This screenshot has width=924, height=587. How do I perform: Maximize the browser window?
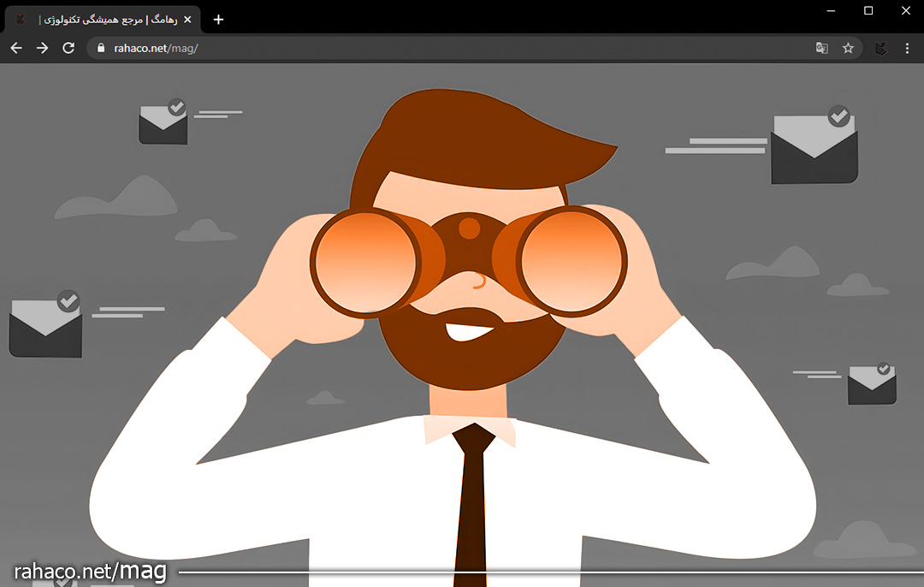868,10
